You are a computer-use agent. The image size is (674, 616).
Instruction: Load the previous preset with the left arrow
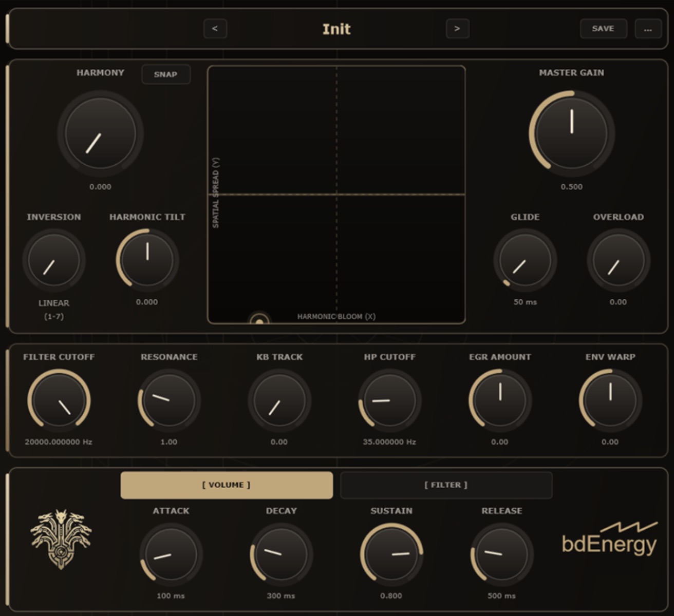[215, 29]
